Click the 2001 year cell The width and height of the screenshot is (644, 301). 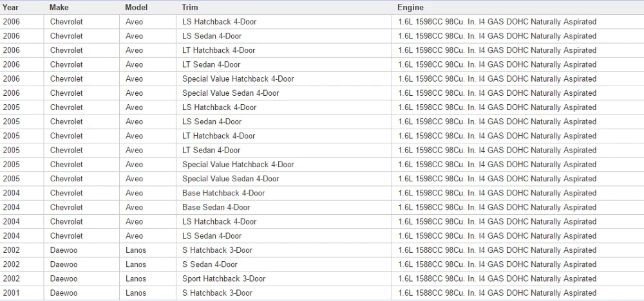tap(12, 293)
